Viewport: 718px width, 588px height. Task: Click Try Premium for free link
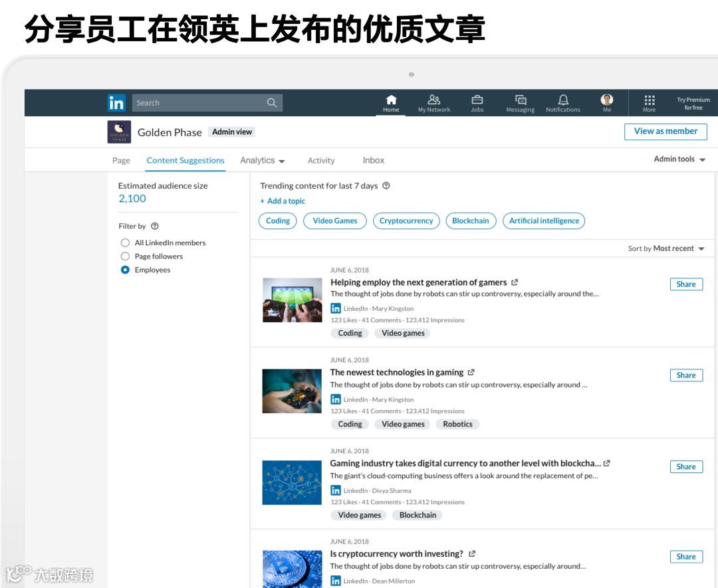[693, 104]
